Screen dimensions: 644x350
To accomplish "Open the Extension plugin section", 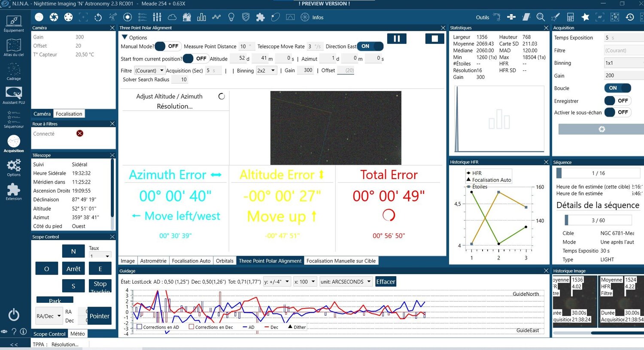I will coord(14,192).
